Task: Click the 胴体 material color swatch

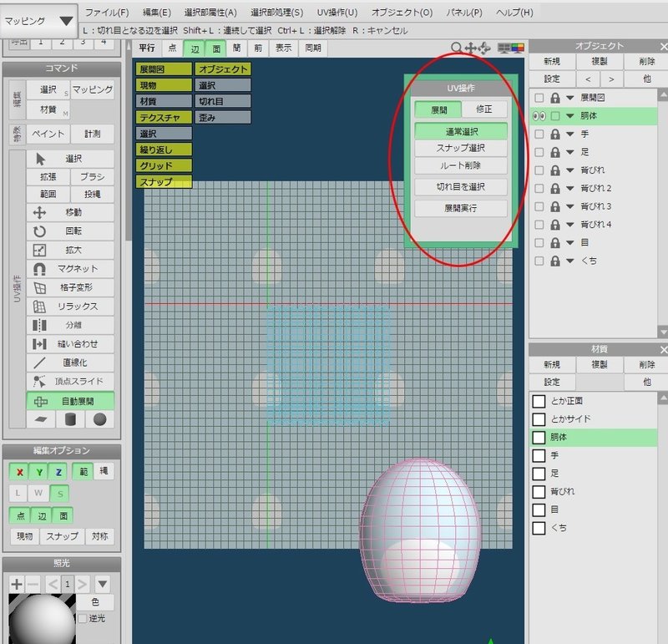Action: [539, 438]
